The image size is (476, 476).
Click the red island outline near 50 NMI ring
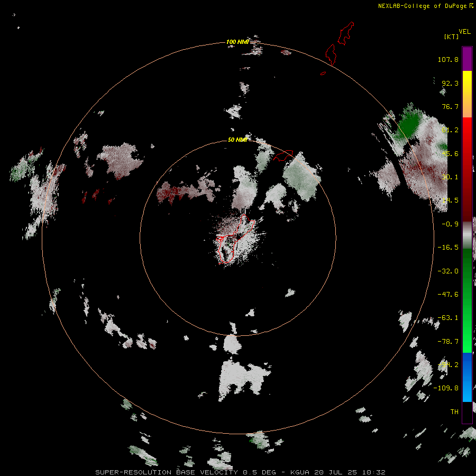click(283, 155)
